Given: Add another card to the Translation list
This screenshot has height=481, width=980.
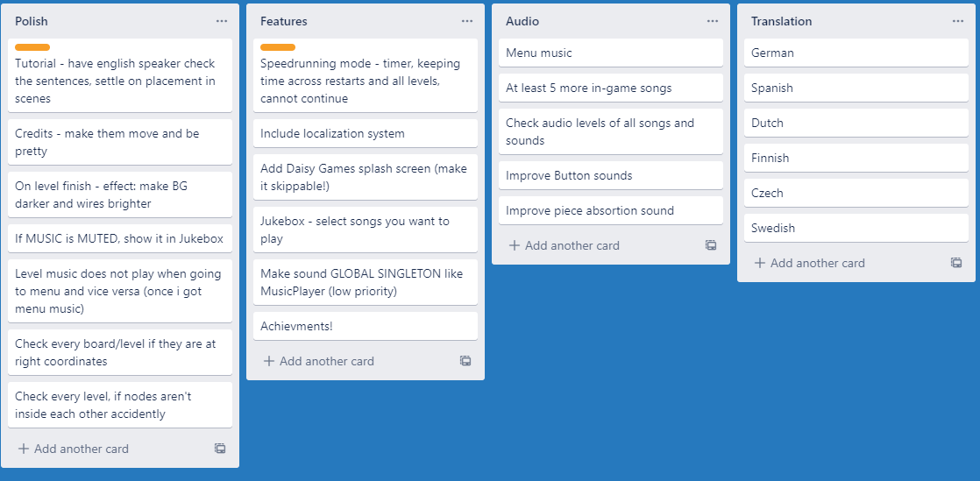Looking at the screenshot, I should coord(810,263).
